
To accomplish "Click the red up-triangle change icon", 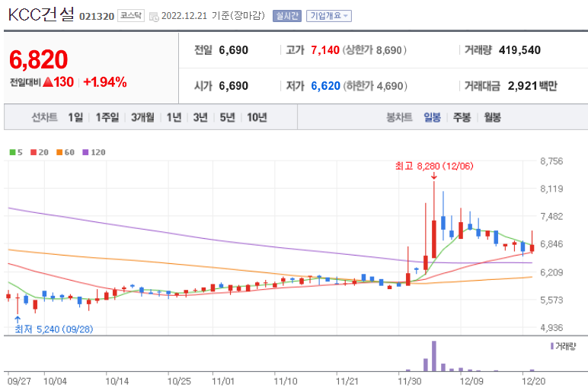I will (48, 81).
